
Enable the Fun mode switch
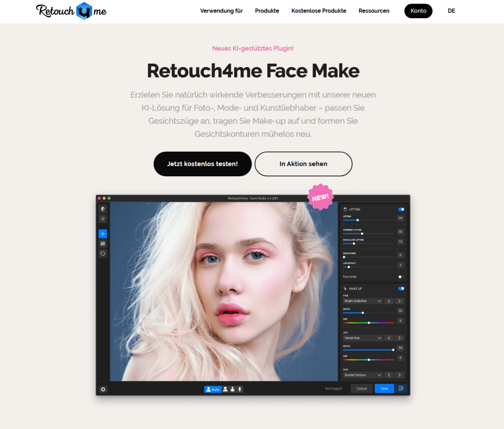[401, 277]
